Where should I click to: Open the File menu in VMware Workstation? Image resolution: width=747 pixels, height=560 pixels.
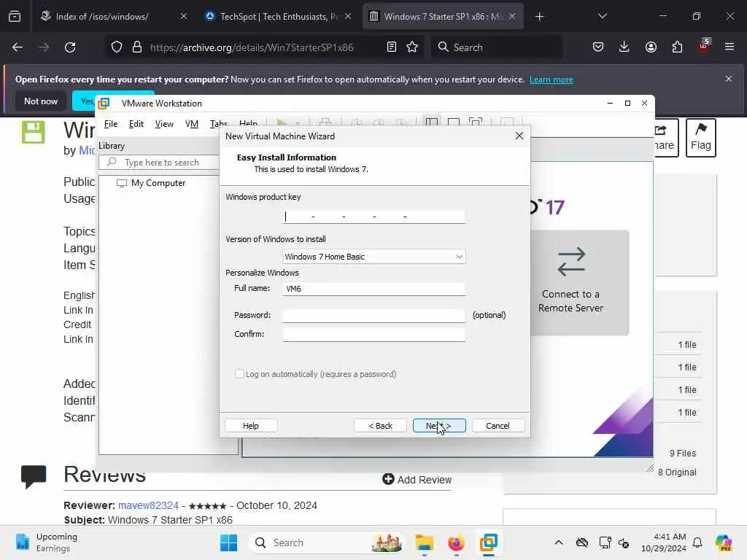(111, 124)
